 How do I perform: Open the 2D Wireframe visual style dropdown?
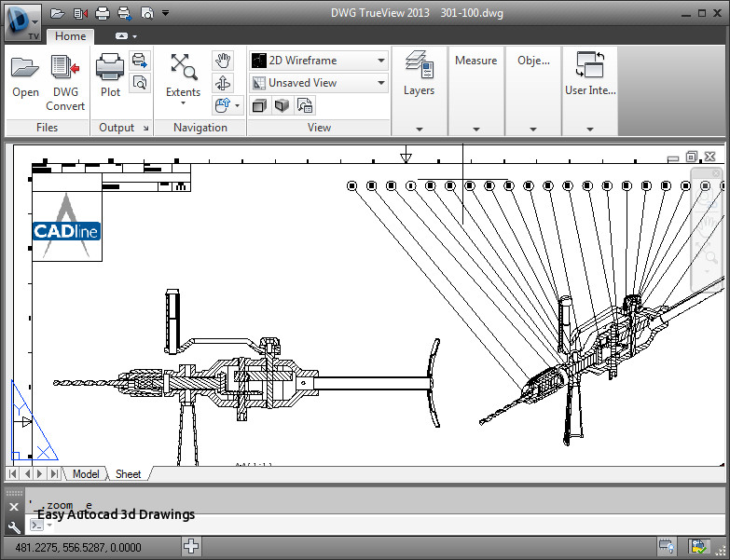pos(319,61)
